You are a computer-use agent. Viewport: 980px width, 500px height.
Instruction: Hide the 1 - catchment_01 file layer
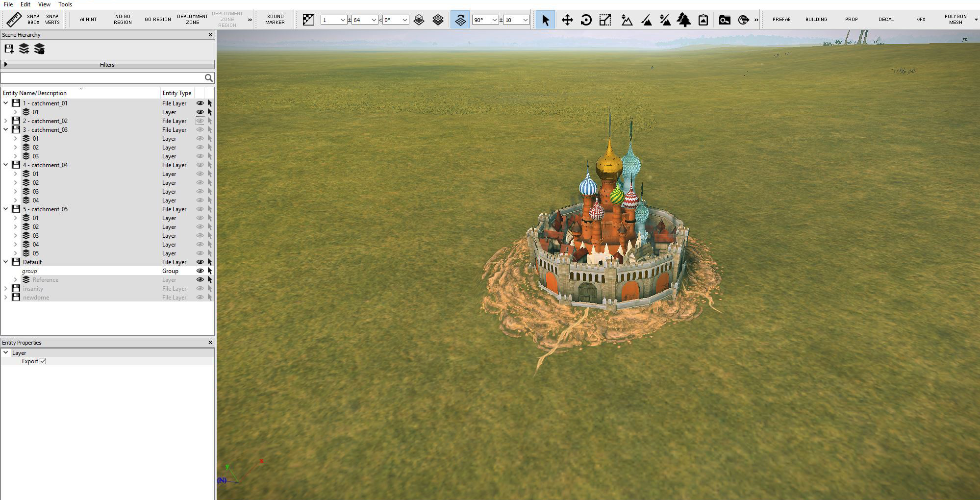click(x=200, y=103)
